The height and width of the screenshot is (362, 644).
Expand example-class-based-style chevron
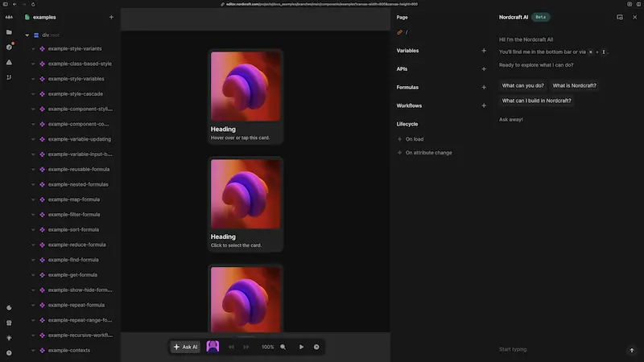coord(33,64)
